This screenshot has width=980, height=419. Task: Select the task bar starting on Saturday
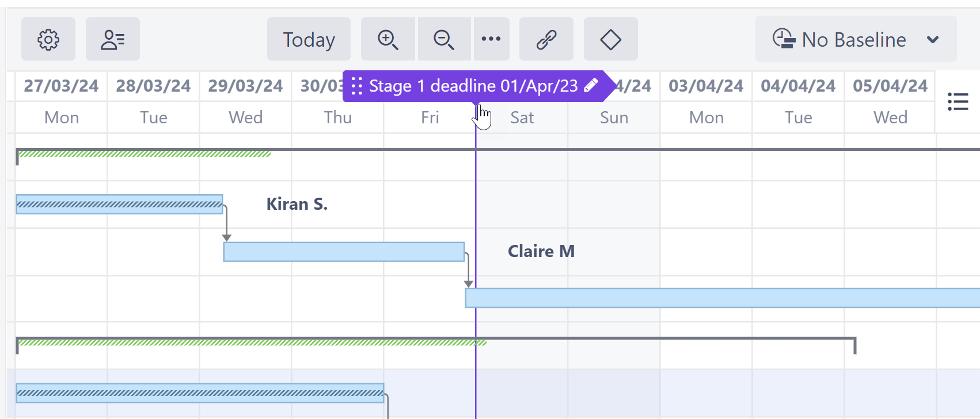[720, 298]
